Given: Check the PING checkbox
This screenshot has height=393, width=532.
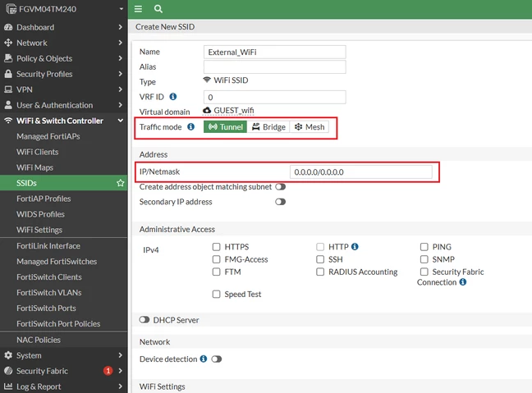Looking at the screenshot, I should point(424,247).
